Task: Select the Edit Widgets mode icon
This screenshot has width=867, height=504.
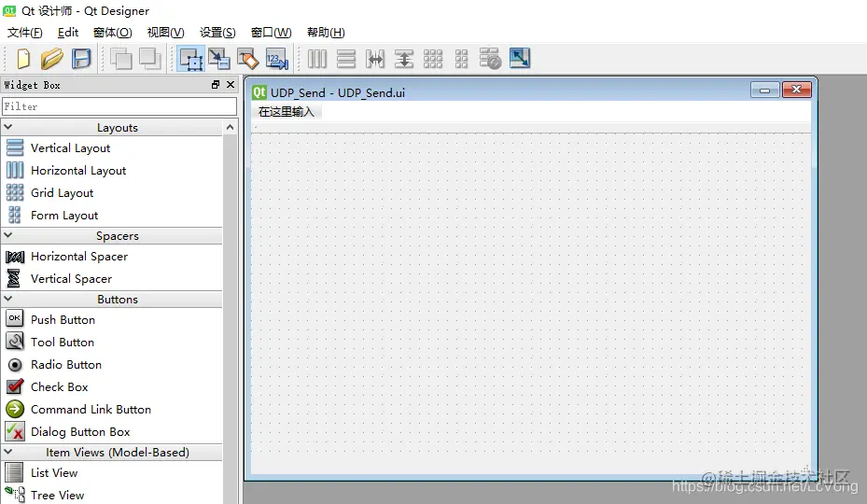Action: [190, 58]
